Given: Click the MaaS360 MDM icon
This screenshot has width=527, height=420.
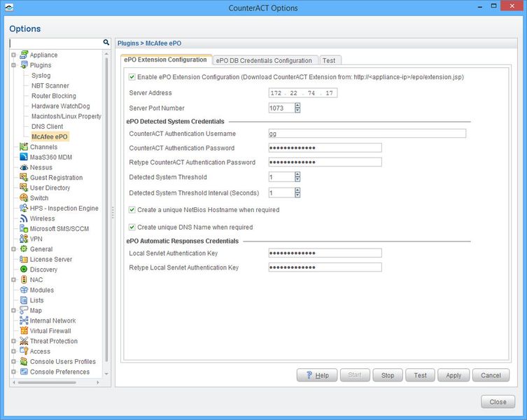Looking at the screenshot, I should pyautogui.click(x=24, y=157).
